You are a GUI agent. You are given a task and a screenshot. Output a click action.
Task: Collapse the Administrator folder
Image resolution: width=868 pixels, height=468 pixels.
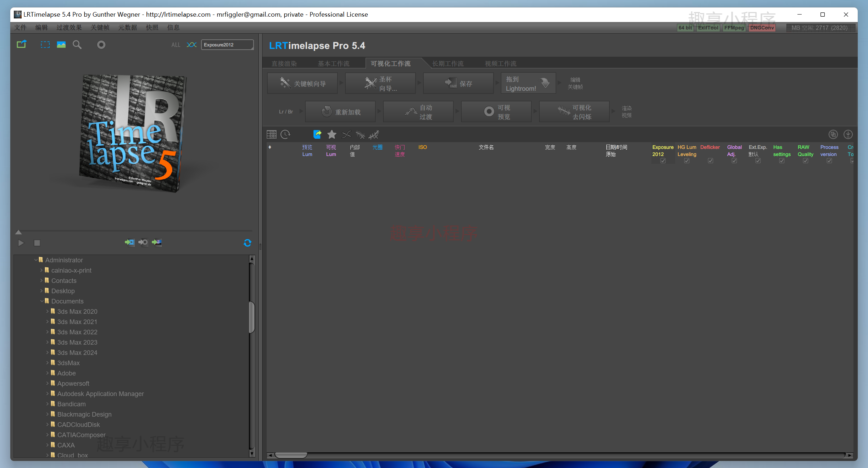pos(36,260)
